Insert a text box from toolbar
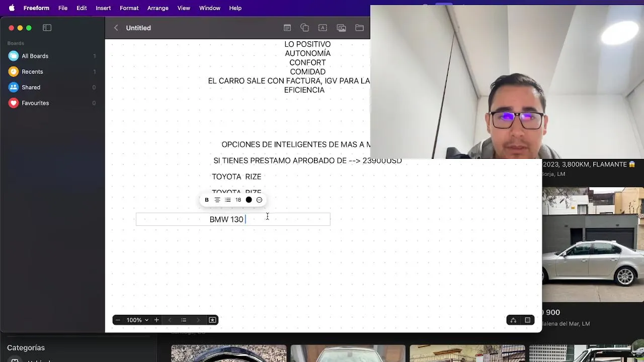The width and height of the screenshot is (644, 362). click(x=323, y=28)
